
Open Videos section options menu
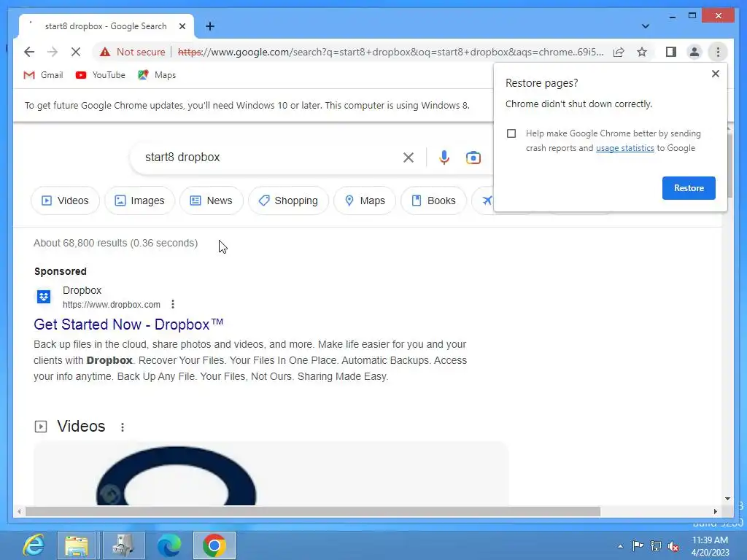coord(123,427)
